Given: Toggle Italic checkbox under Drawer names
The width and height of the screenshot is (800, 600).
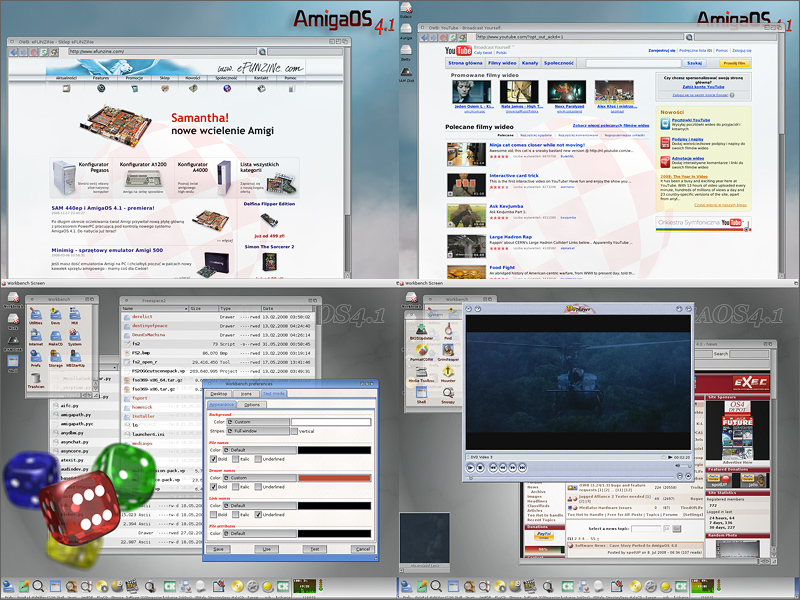Looking at the screenshot, I should (236, 487).
